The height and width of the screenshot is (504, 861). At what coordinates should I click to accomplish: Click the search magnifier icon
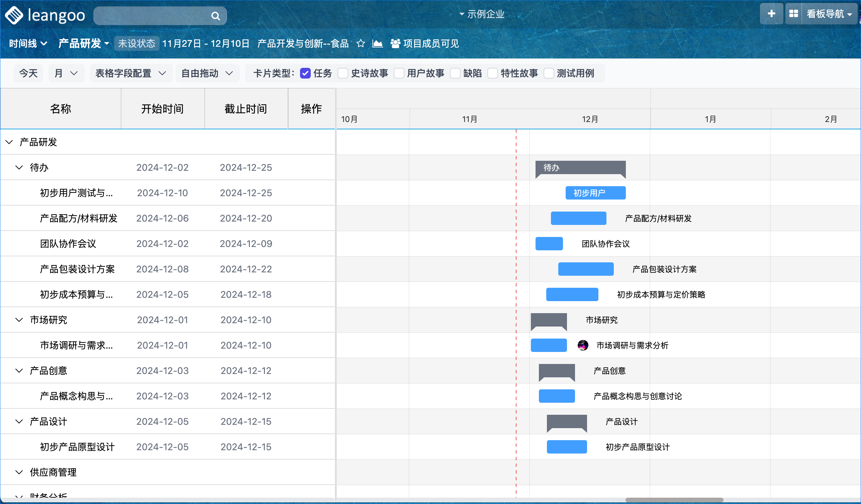tap(215, 16)
